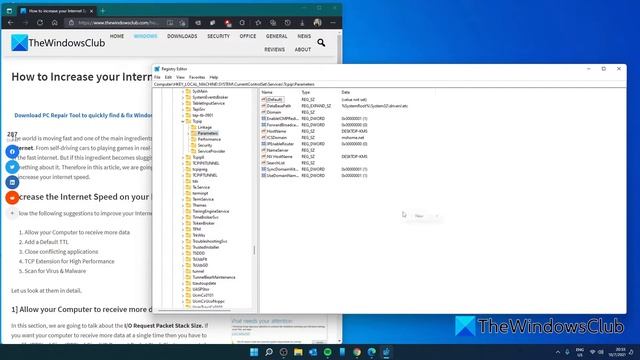
Task: Open Registry Editor View menu
Action: click(180, 77)
